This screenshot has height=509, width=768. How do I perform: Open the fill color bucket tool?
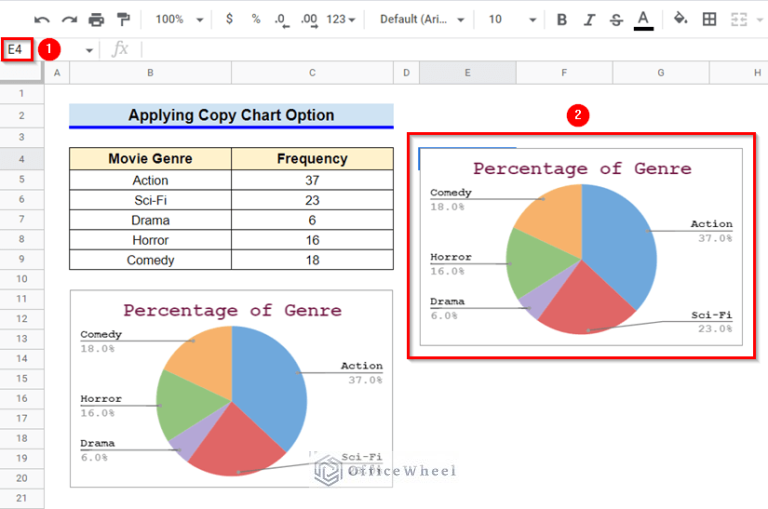pyautogui.click(x=681, y=19)
